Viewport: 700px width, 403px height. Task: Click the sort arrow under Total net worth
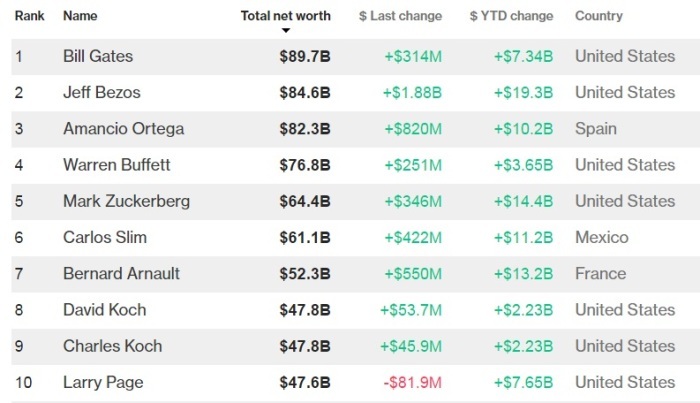pyautogui.click(x=286, y=31)
